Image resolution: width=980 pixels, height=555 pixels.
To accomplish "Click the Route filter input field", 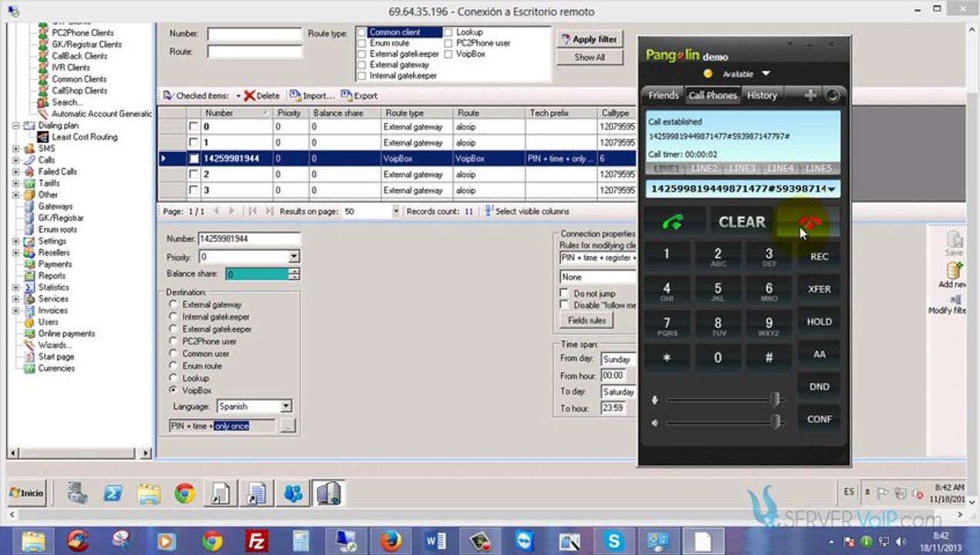I will (254, 52).
